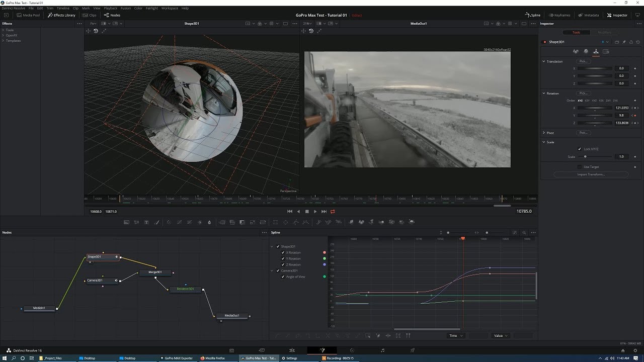Open the Media page icon

tap(231, 350)
